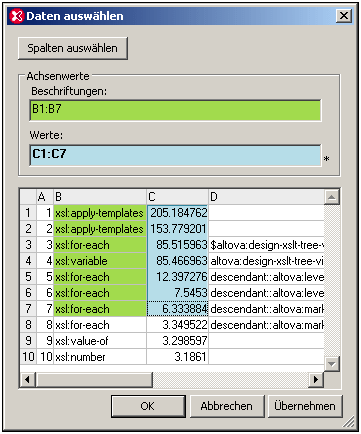The width and height of the screenshot is (361, 434).
Task: Select row header 4
Action: coord(28,261)
